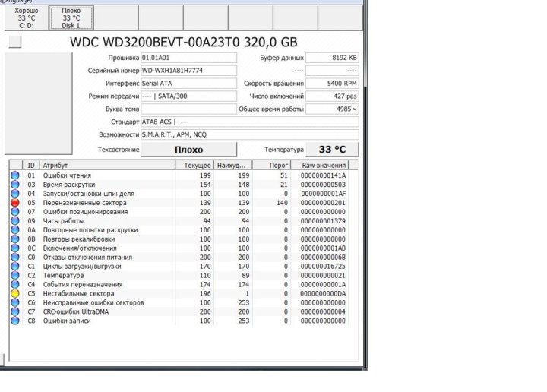Screen dimensions: 547x392
Task: Click the Raw-значения column header
Action: (323, 165)
